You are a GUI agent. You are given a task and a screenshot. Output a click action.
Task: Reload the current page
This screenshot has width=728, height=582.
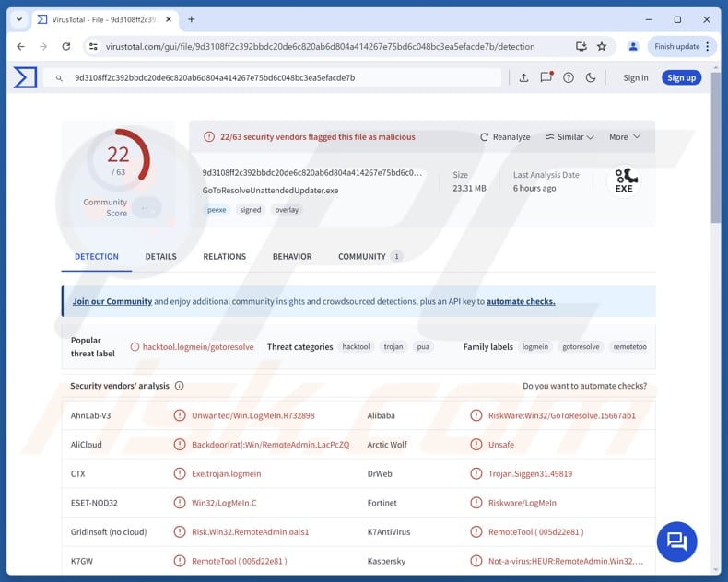point(66,46)
